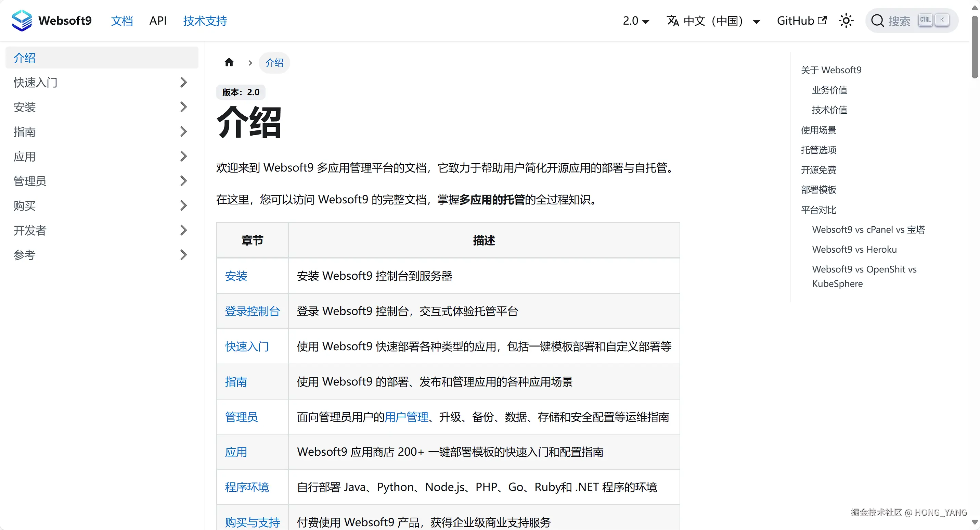Jump to 使用场景 in table of contents

818,130
